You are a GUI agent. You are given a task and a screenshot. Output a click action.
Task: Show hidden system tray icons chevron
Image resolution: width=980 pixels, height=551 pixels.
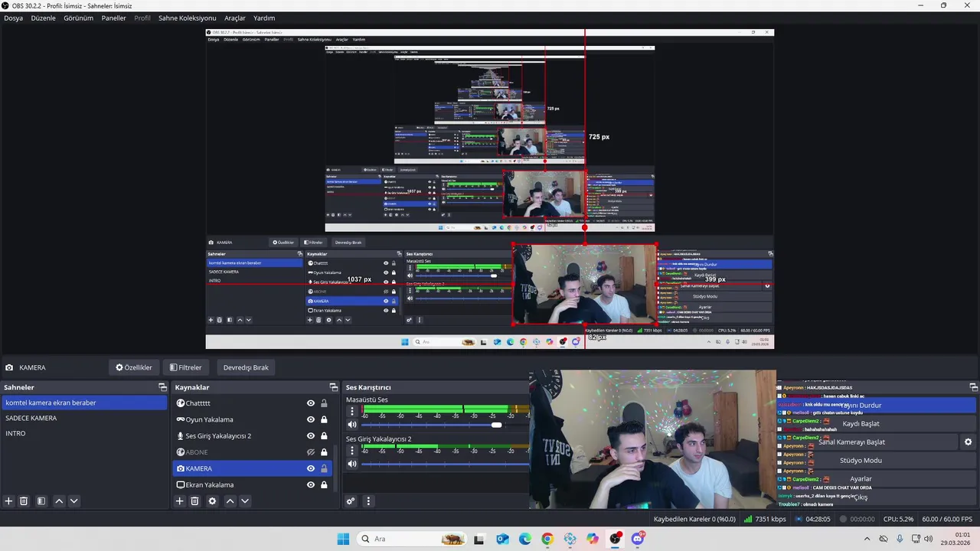(867, 539)
